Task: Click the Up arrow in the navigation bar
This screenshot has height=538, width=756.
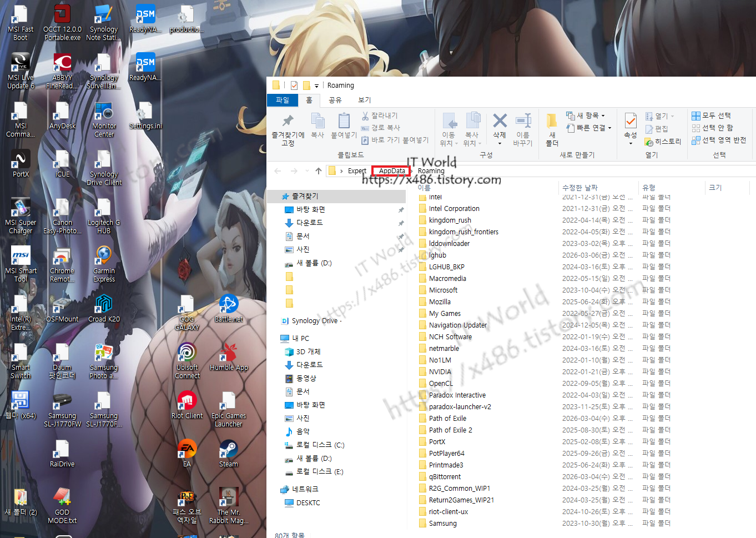Action: coord(319,171)
